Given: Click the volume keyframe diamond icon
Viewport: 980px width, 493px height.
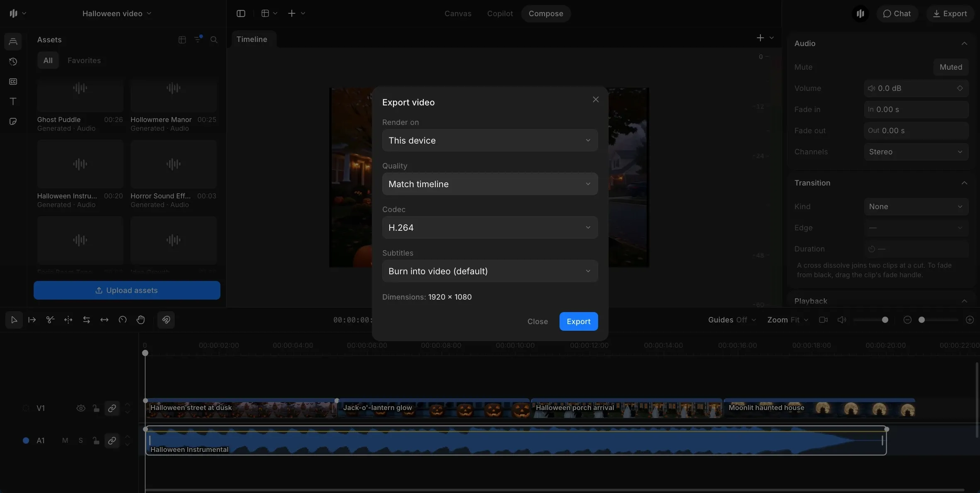Looking at the screenshot, I should click(960, 88).
